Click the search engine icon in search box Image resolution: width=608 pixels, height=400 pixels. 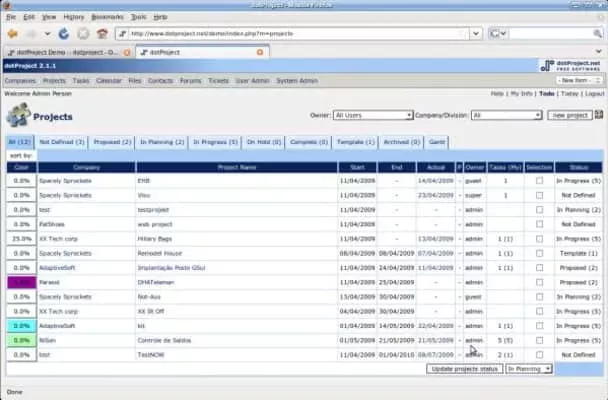(x=497, y=33)
